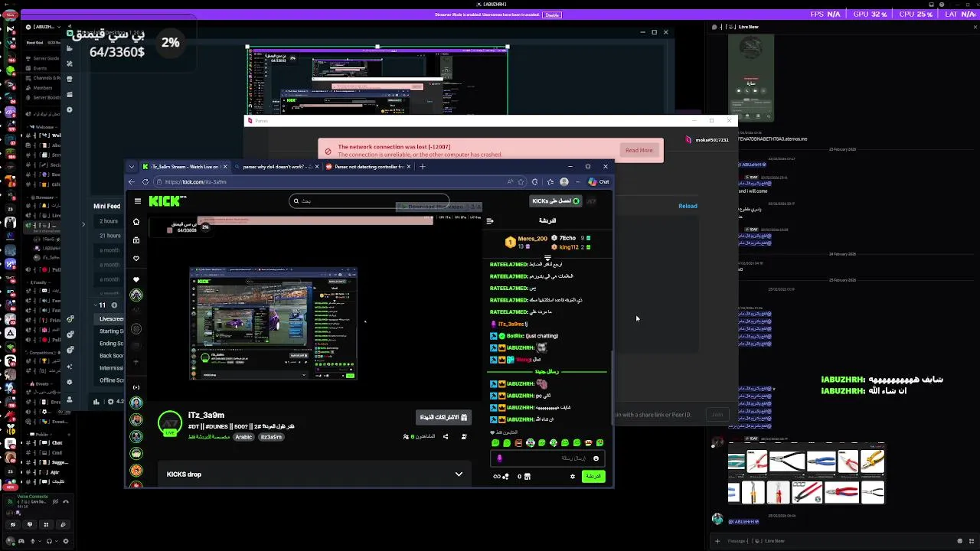Collapse Public category in Discord
This screenshot has width=980, height=551.
pyautogui.click(x=39, y=435)
